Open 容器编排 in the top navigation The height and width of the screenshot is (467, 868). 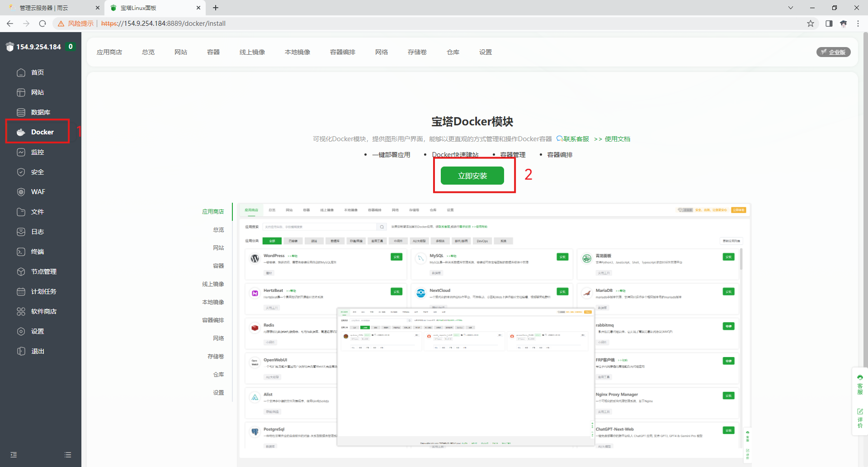click(343, 52)
